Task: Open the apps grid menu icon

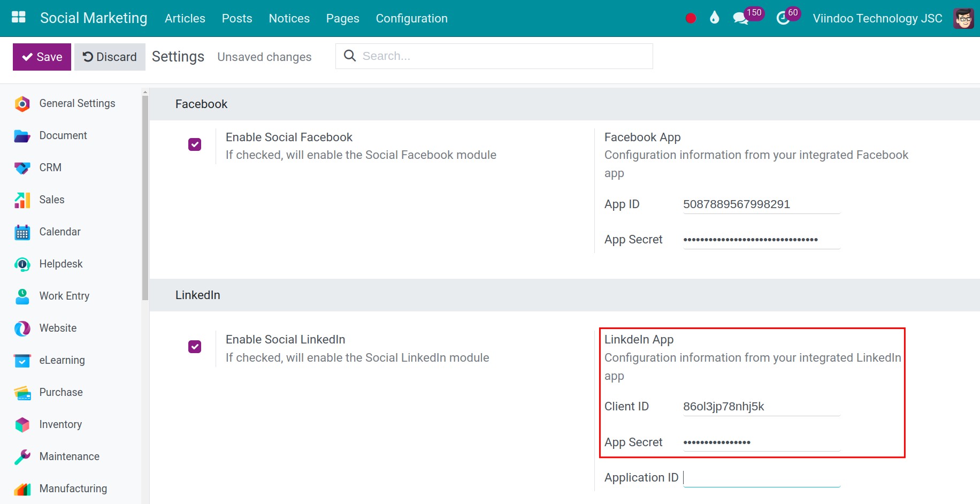Action: click(x=19, y=18)
